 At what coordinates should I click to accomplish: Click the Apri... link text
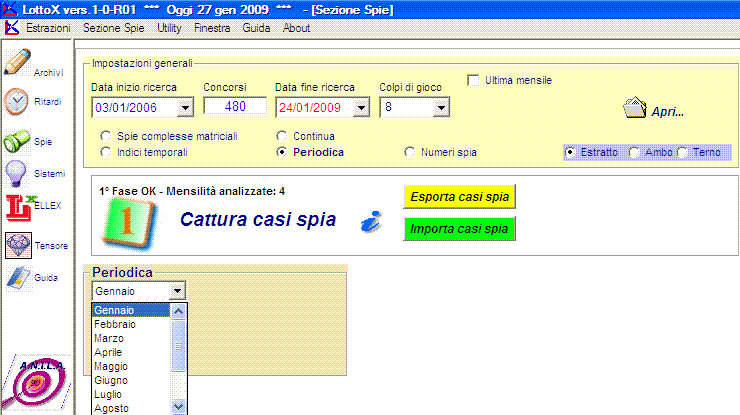[x=667, y=112]
